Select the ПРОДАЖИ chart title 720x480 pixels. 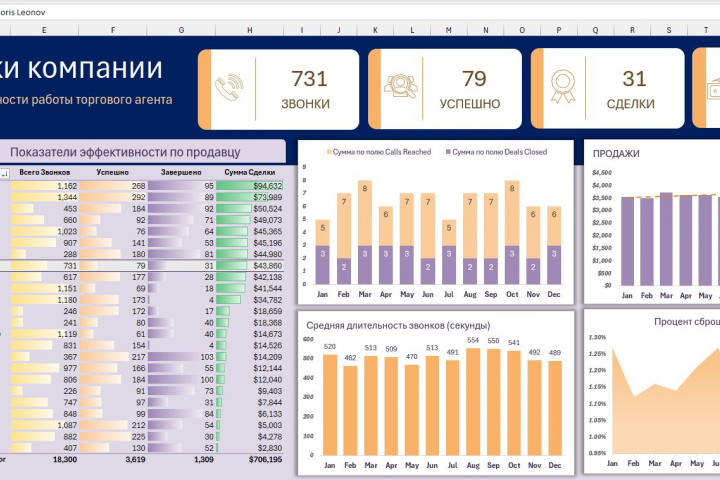616,154
